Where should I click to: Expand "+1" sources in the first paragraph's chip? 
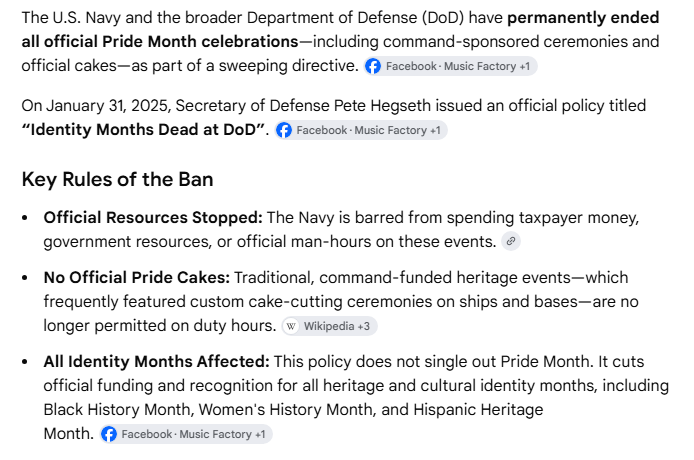[524, 66]
